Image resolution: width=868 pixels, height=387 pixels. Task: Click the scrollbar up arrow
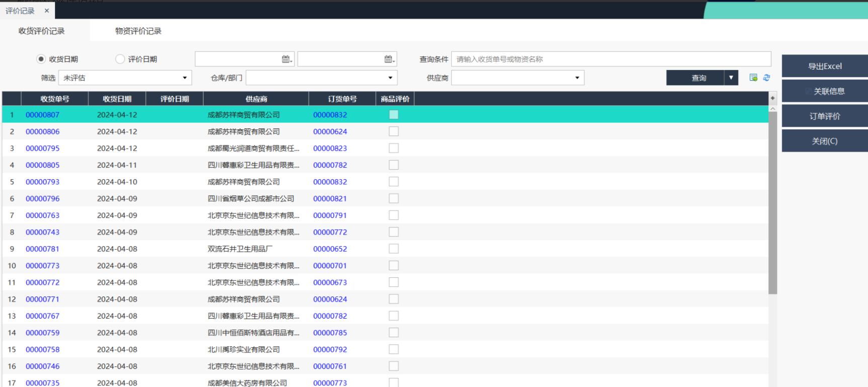point(772,109)
